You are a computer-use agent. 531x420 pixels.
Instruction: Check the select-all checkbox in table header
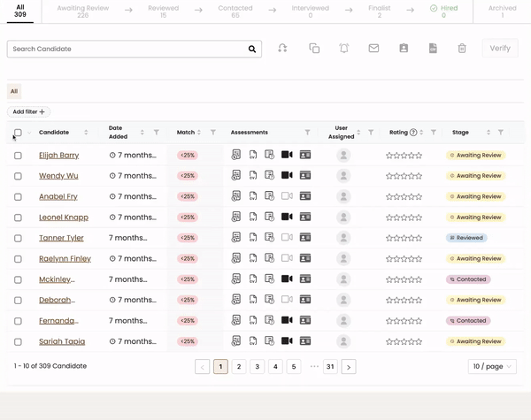click(x=18, y=133)
